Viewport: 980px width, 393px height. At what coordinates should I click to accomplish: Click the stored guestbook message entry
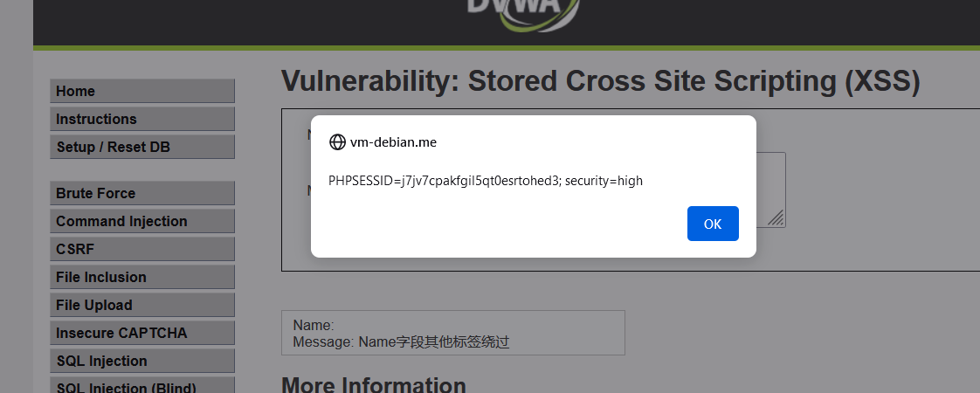[452, 333]
